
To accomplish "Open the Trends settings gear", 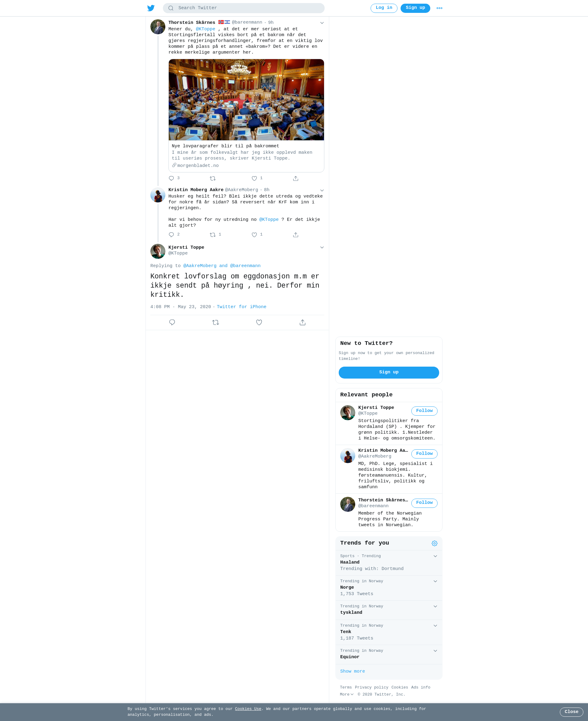I will point(435,543).
